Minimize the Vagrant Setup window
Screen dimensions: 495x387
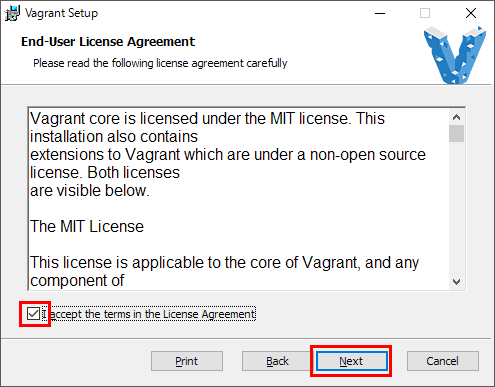(380, 13)
